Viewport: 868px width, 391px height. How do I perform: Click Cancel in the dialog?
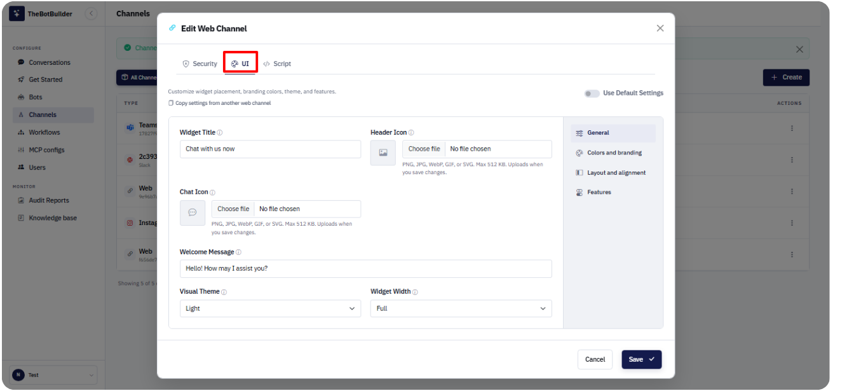(x=595, y=359)
